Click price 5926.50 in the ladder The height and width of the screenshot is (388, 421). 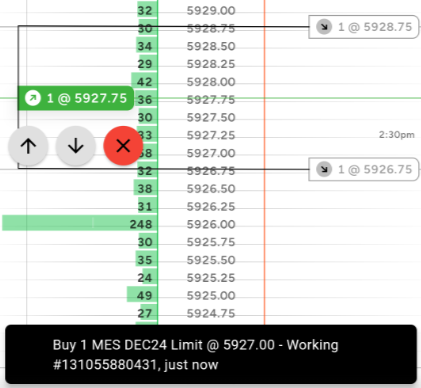coord(211,189)
